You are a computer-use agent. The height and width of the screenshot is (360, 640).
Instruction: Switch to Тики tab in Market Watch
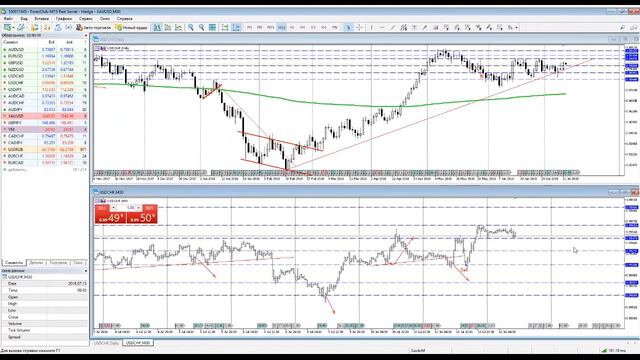(78, 263)
